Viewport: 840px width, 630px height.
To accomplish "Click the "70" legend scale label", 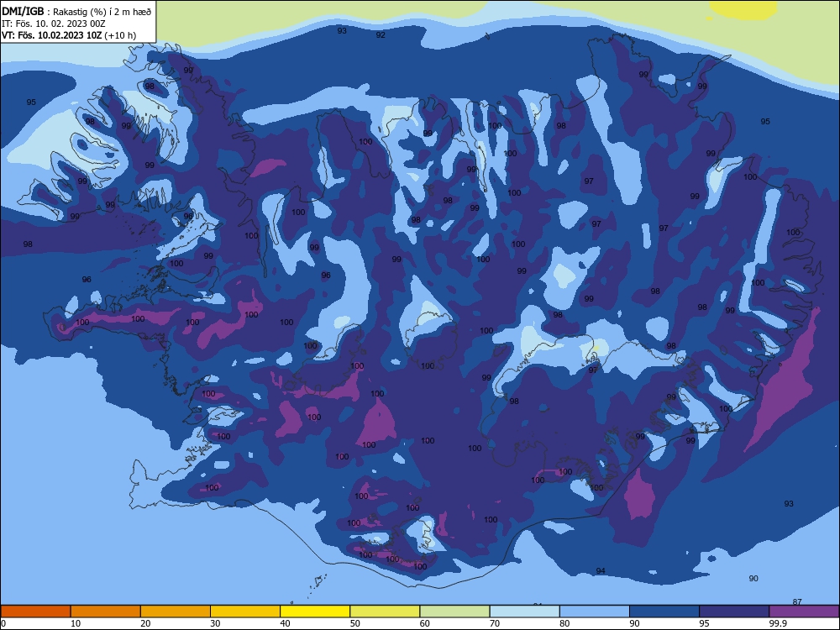I will (x=495, y=623).
